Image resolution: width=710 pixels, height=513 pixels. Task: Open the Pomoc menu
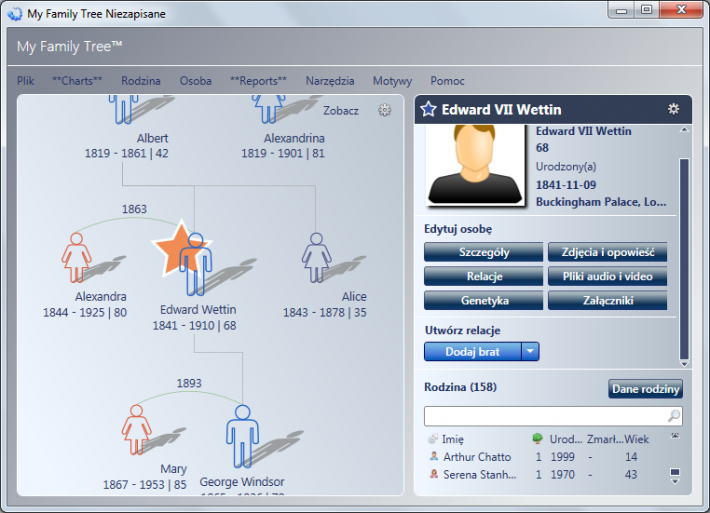[x=447, y=81]
